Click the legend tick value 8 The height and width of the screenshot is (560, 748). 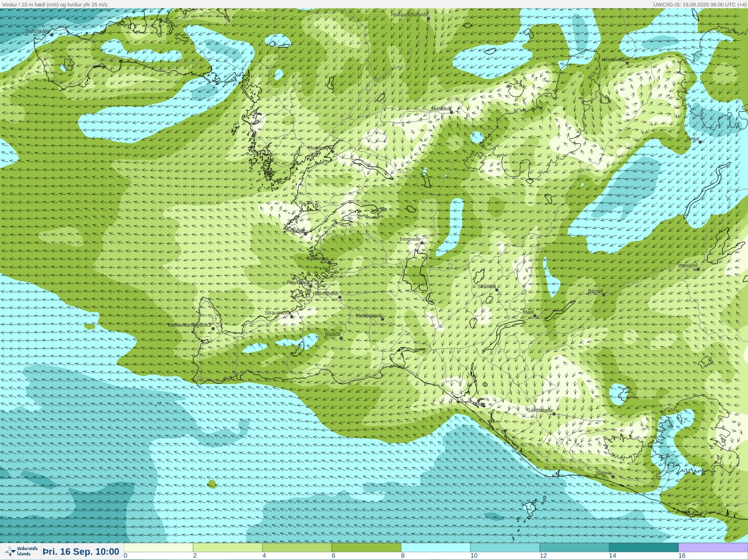coord(403,556)
